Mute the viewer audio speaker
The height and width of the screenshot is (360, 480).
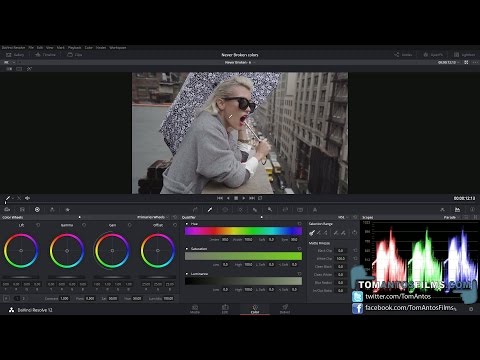(x=27, y=198)
